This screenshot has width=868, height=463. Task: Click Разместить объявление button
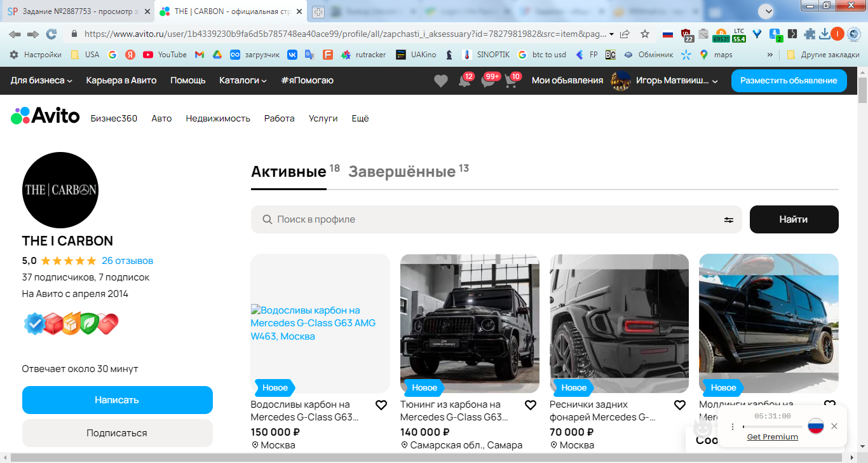point(789,81)
